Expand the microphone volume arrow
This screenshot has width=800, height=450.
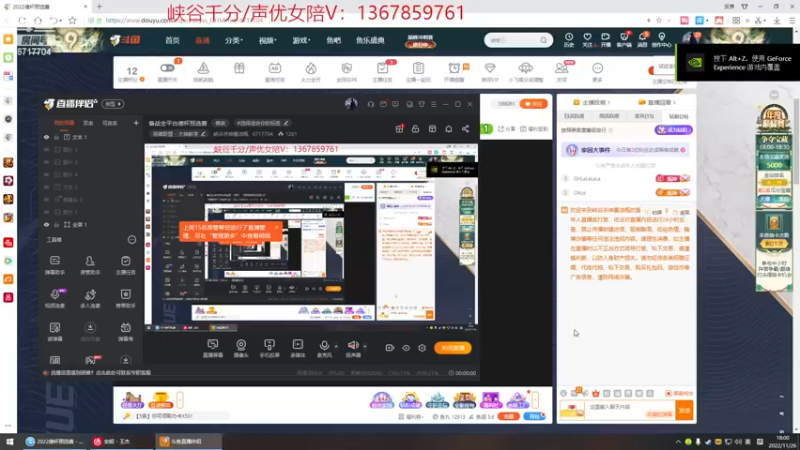tap(336, 346)
